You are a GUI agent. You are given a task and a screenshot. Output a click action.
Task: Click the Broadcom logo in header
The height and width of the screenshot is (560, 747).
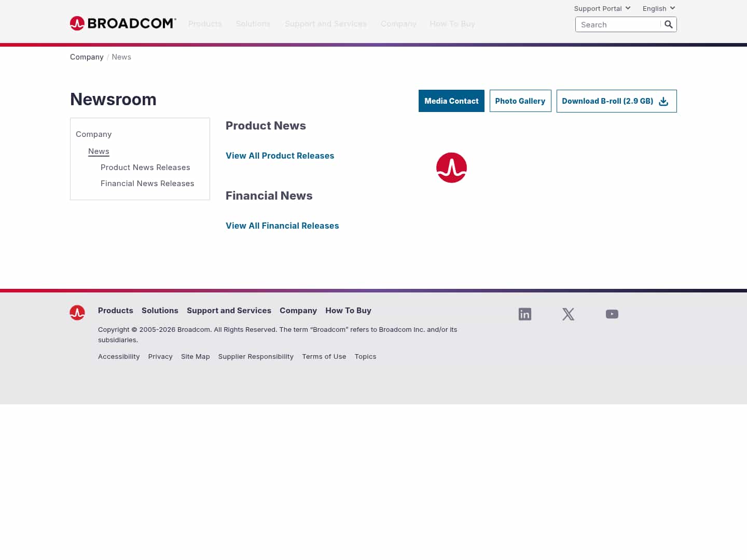pos(123,23)
